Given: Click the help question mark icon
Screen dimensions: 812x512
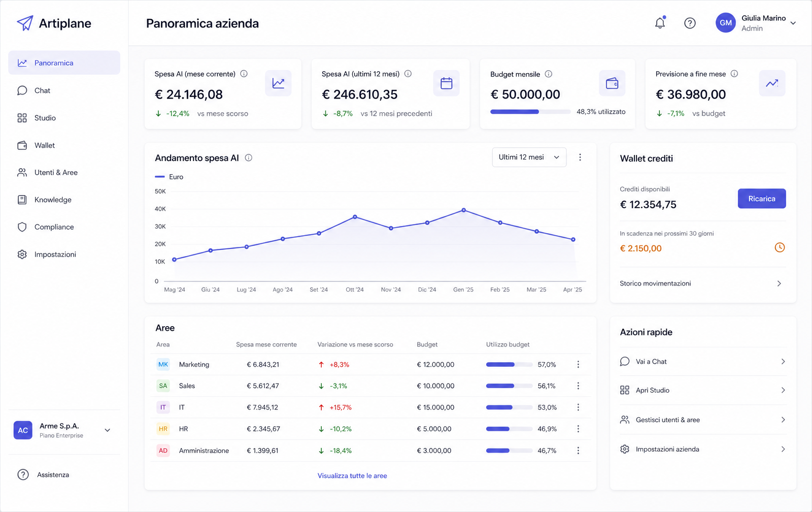Looking at the screenshot, I should click(x=690, y=23).
